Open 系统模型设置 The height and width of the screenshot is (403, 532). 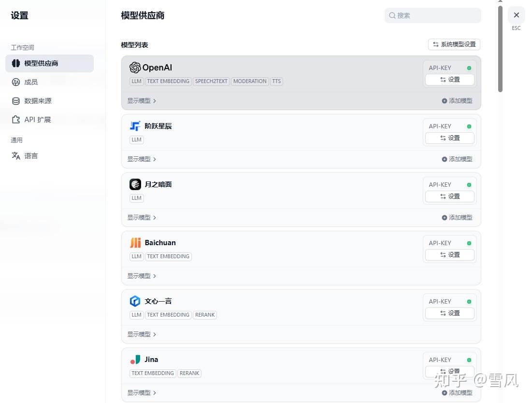pyautogui.click(x=454, y=44)
